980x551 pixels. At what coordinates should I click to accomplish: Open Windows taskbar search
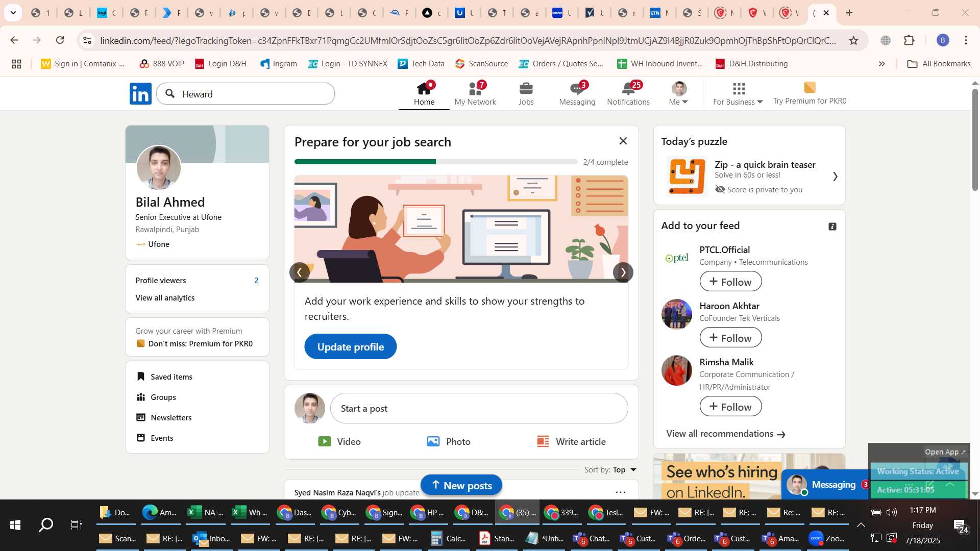click(46, 525)
